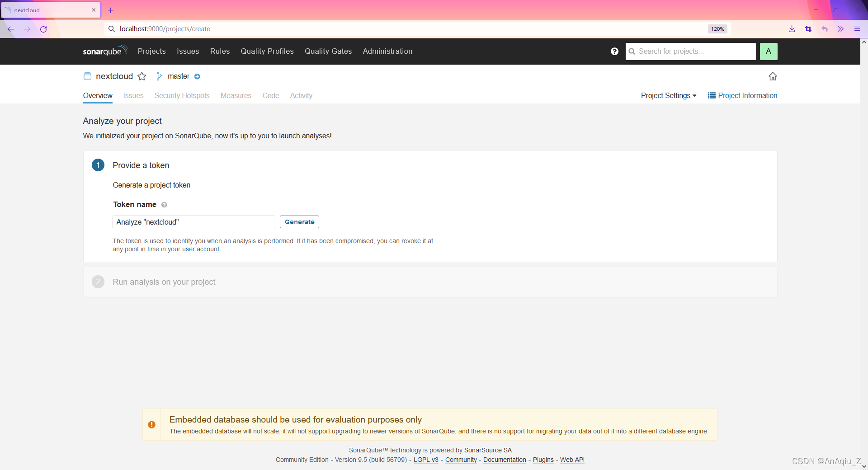This screenshot has width=868, height=470.
Task: Click the Token name help icon
Action: click(164, 205)
